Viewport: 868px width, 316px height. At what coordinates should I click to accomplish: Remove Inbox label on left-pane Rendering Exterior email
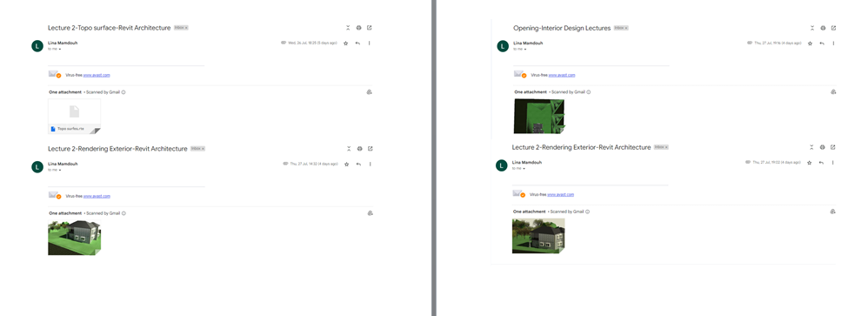[204, 149]
